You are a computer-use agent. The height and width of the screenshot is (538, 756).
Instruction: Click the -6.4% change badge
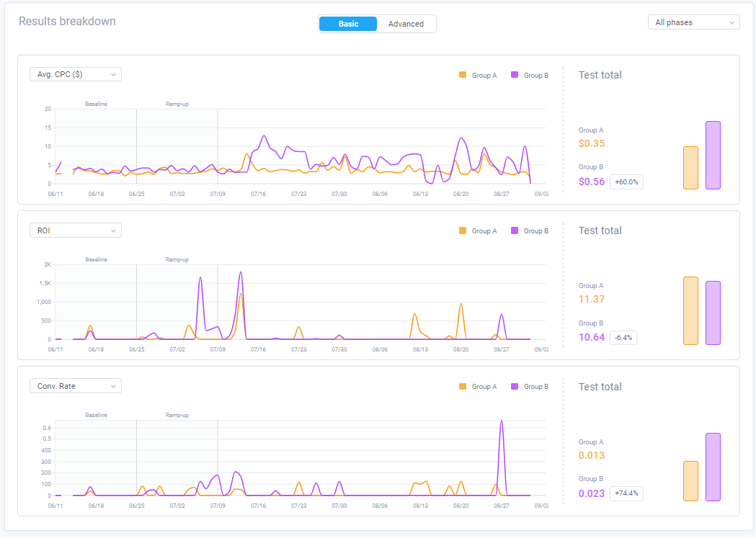(623, 337)
